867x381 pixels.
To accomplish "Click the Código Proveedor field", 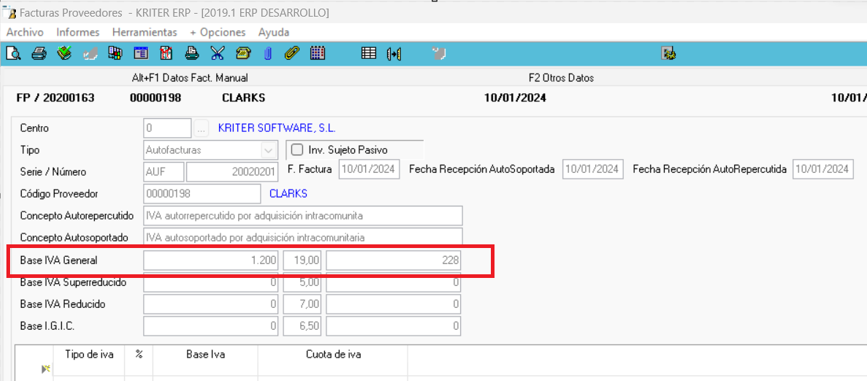I will pyautogui.click(x=202, y=194).
